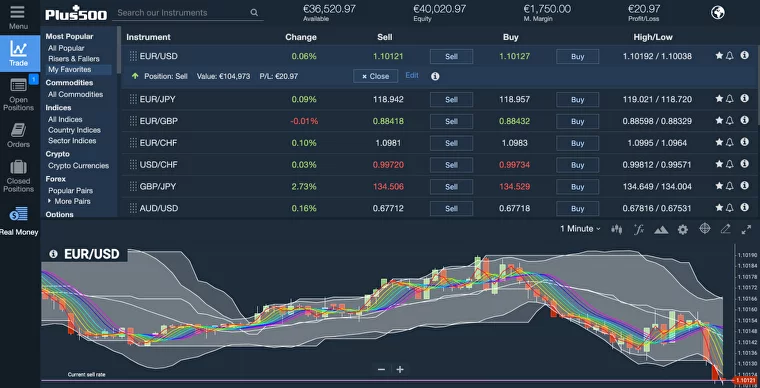Set an alert bell for EUR/GBP
Screen dimensions: 760x388
tap(730, 121)
